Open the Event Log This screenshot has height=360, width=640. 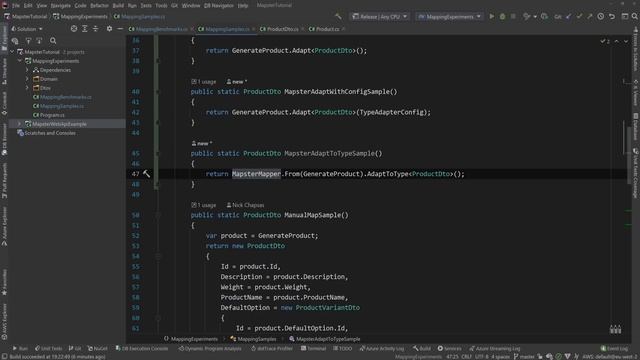click(614, 349)
